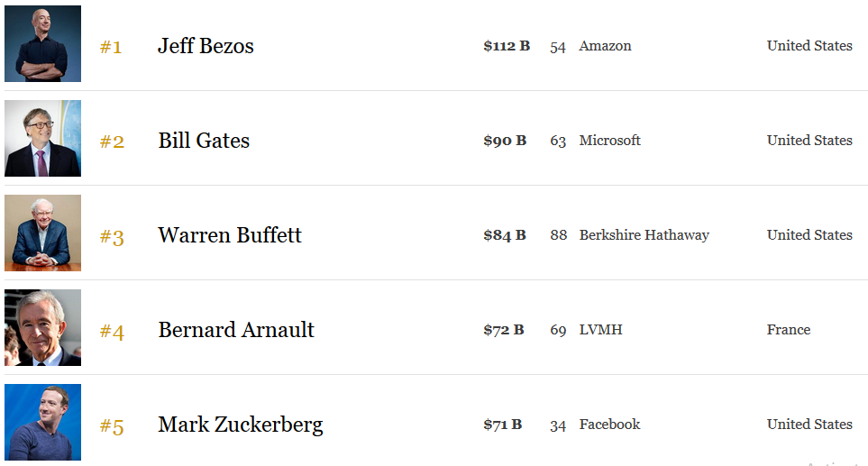Click the LVMH source text

click(x=600, y=330)
